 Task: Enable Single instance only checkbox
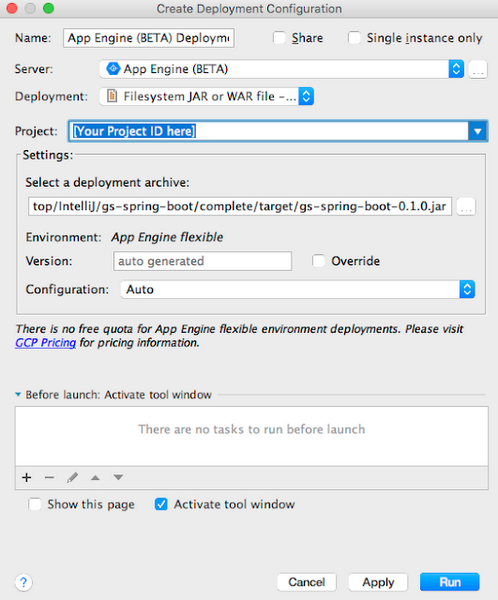click(354, 38)
